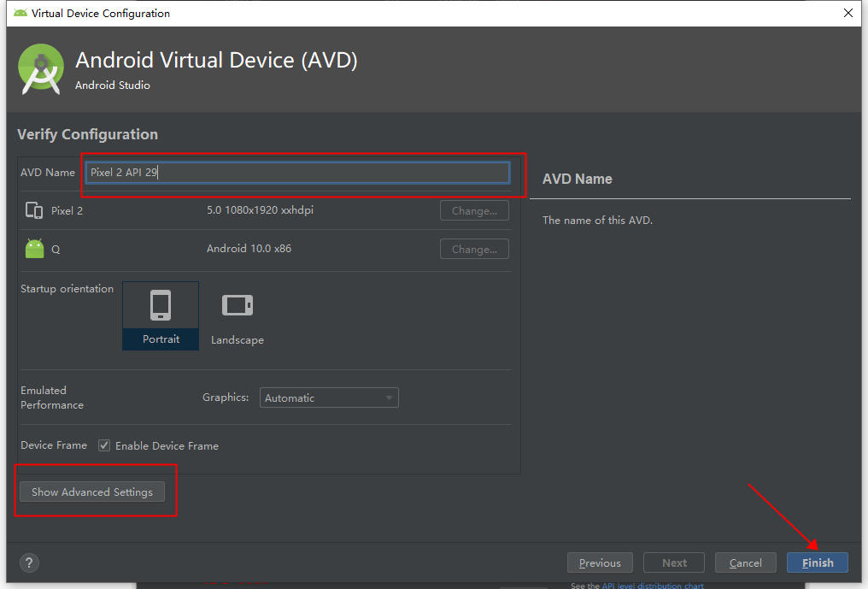The height and width of the screenshot is (589, 868).
Task: Open the Graphics Automatic dropdown
Action: [x=329, y=398]
